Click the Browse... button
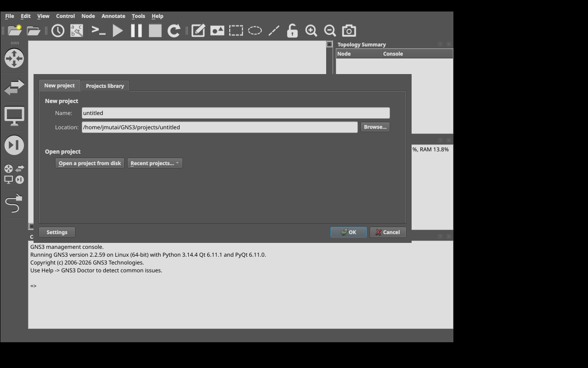This screenshot has height=368, width=588. coord(375,127)
